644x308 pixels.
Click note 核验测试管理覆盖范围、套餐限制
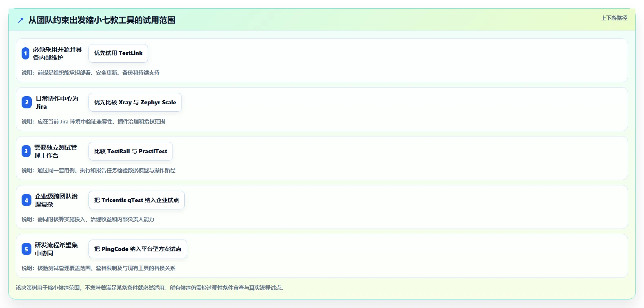pos(98,268)
